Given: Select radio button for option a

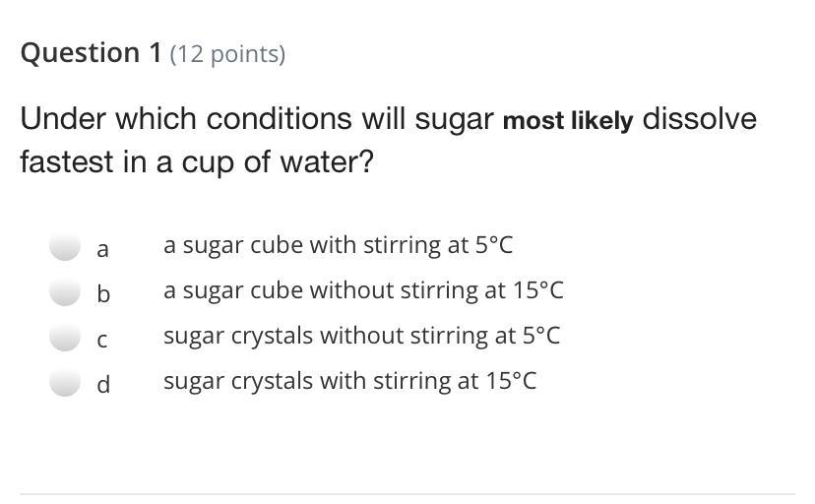Looking at the screenshot, I should coord(65,247).
